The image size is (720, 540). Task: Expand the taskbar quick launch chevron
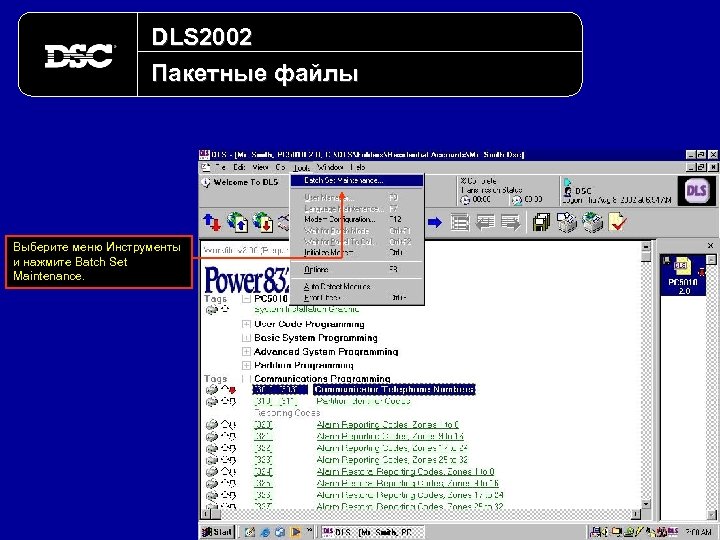pos(309,531)
